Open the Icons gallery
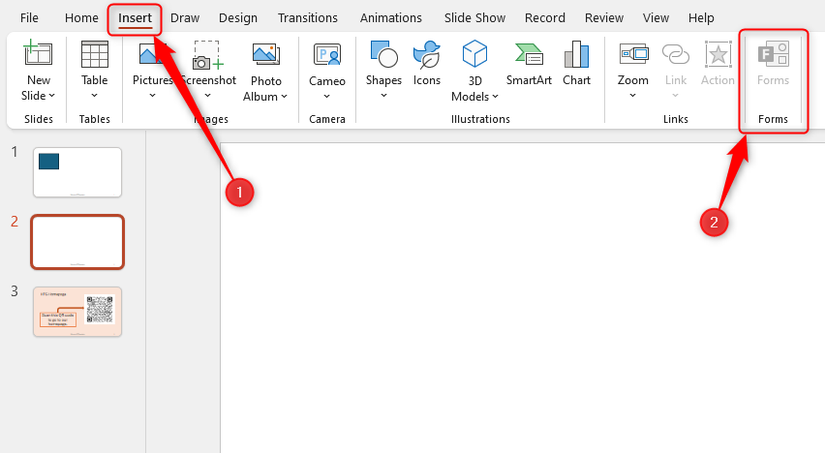 pos(426,63)
